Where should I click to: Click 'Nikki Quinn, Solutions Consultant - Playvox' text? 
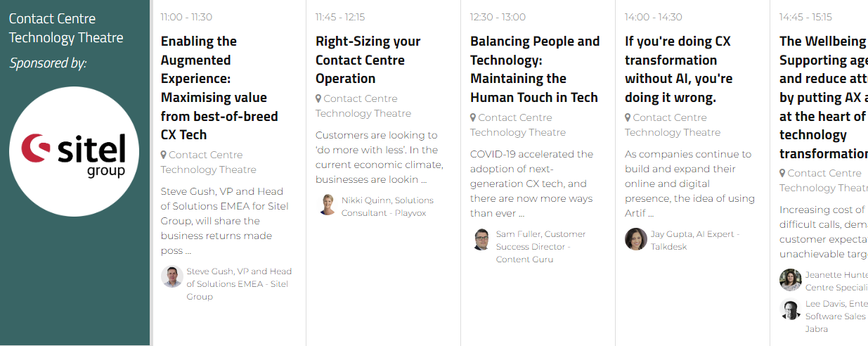[x=387, y=207]
